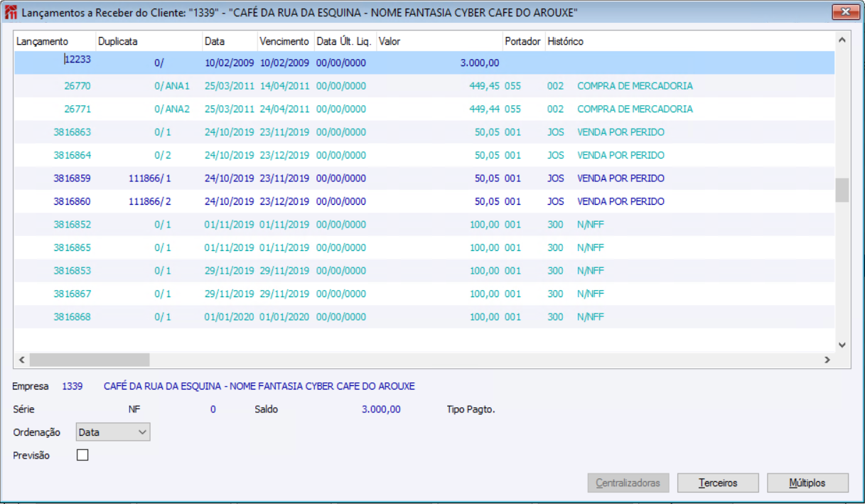This screenshot has height=504, width=865.
Task: Click the application icon in the title bar
Action: (x=11, y=12)
